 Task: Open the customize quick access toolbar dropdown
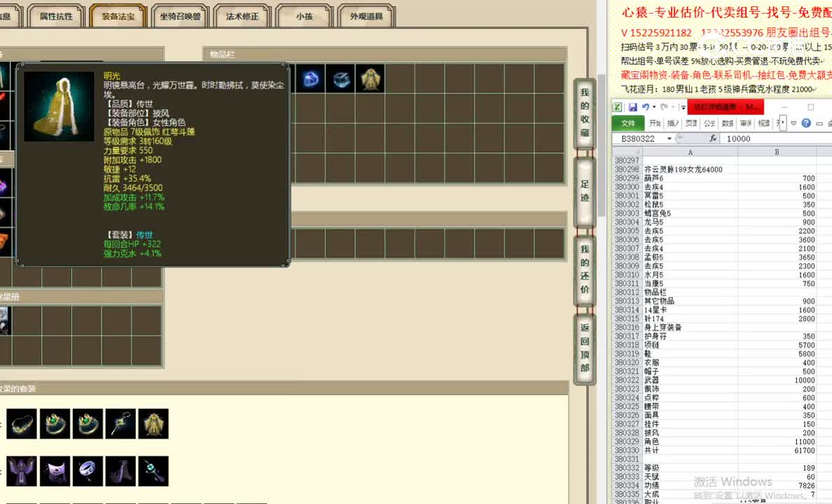[x=682, y=107]
